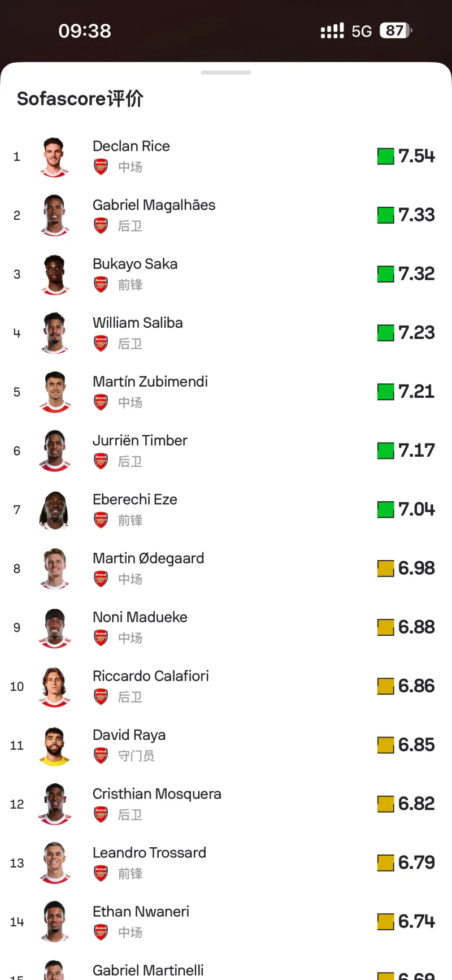This screenshot has height=980, width=452.
Task: Open Noni Madueke's player photo
Action: click(x=55, y=627)
